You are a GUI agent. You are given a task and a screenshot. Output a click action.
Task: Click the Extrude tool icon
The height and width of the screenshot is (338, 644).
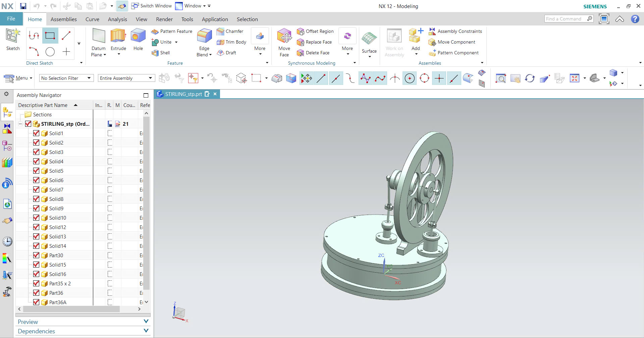click(x=118, y=36)
